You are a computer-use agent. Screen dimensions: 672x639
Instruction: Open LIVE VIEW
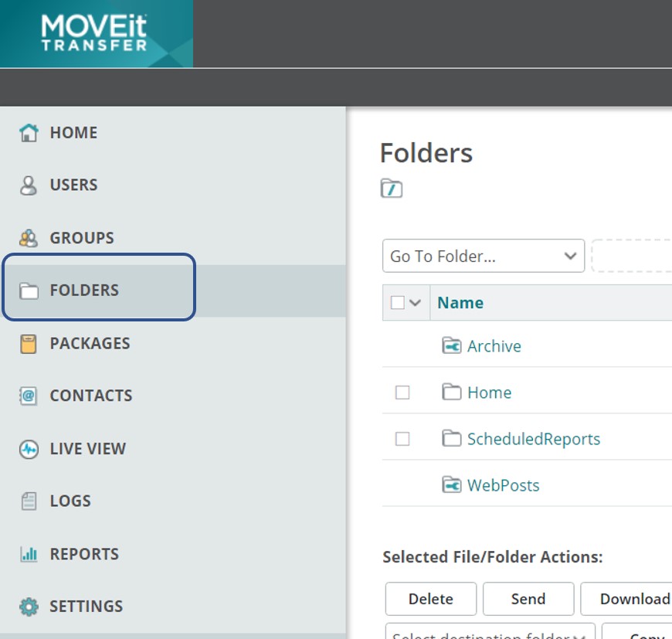[88, 449]
